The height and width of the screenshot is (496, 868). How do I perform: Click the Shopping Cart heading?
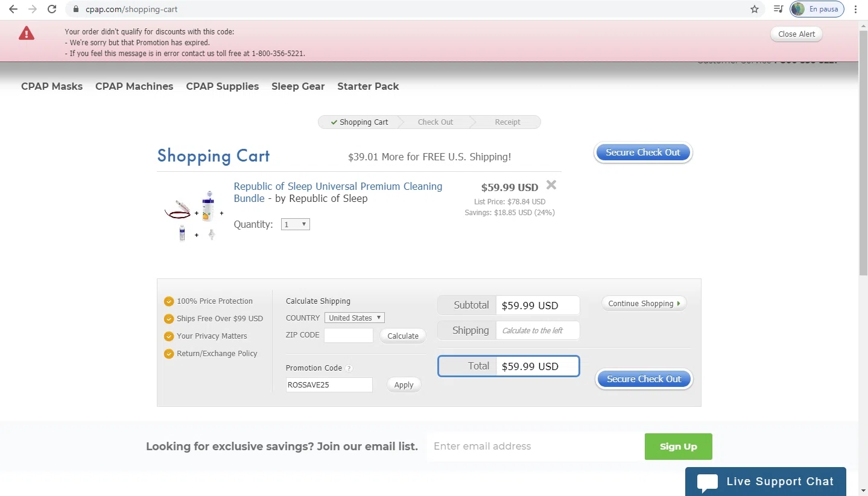pyautogui.click(x=214, y=156)
